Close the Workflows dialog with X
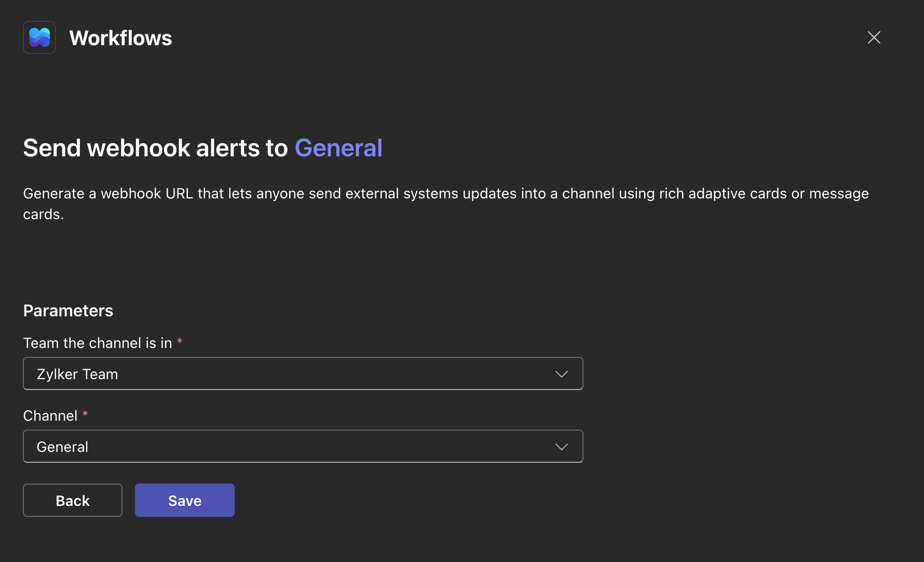The image size is (924, 562). (x=874, y=37)
